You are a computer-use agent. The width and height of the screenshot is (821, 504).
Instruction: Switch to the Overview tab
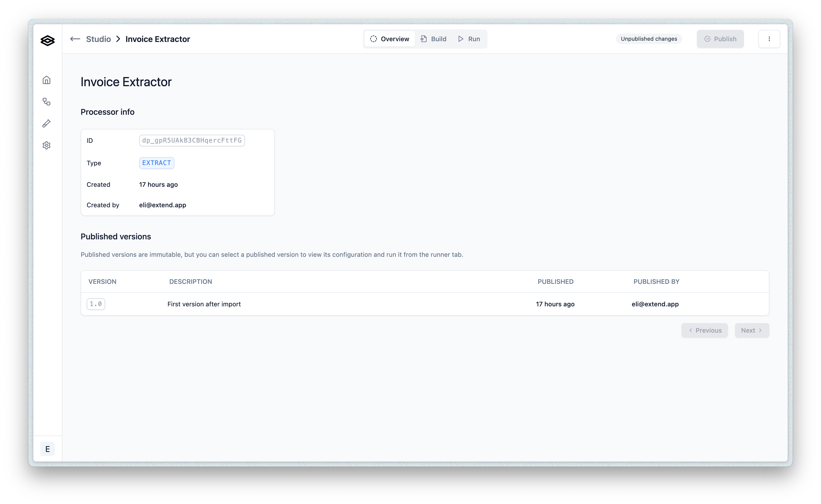pos(389,39)
